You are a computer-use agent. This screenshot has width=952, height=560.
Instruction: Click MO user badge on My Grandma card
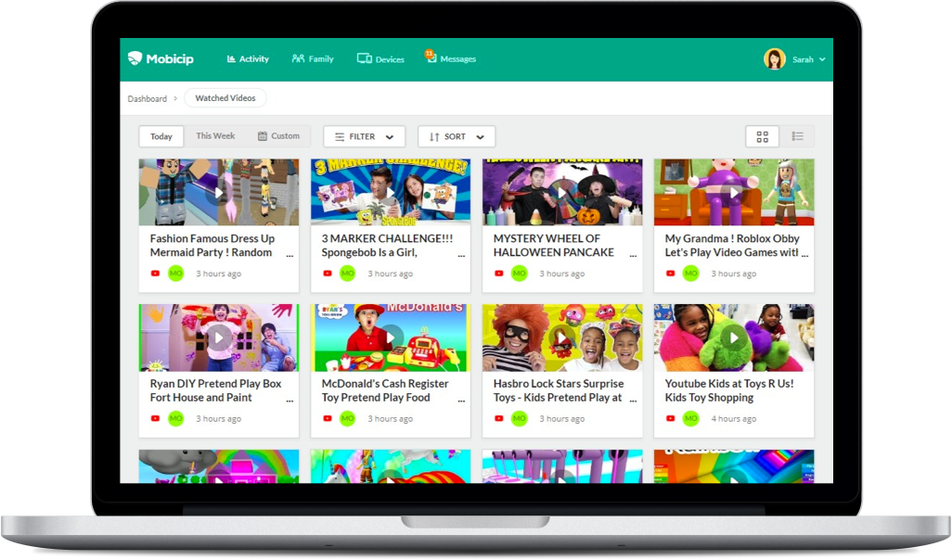[691, 274]
